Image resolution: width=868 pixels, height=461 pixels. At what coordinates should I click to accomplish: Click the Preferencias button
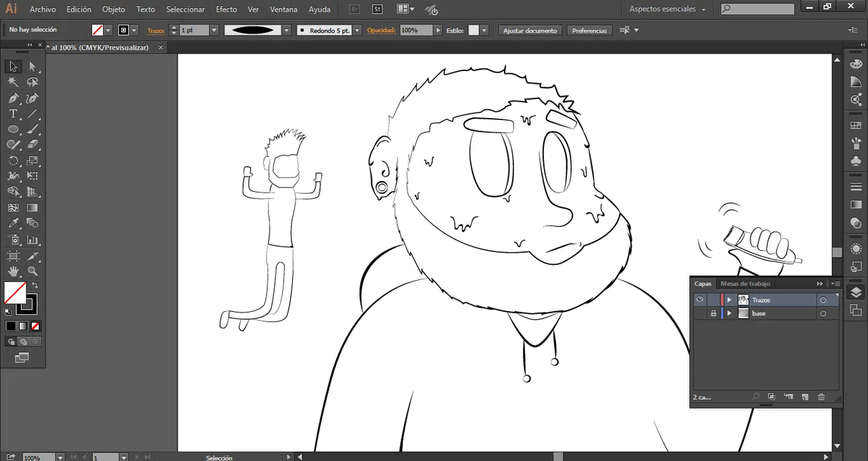tap(589, 31)
